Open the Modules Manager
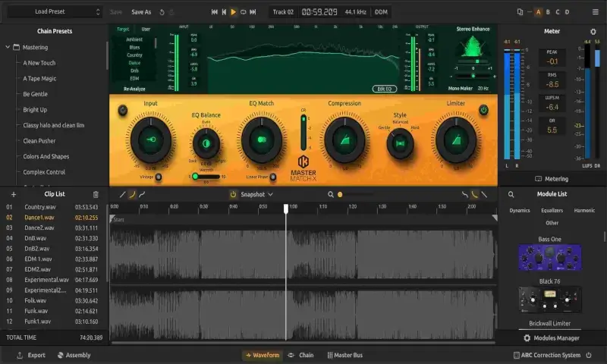607x364 pixels. point(552,338)
